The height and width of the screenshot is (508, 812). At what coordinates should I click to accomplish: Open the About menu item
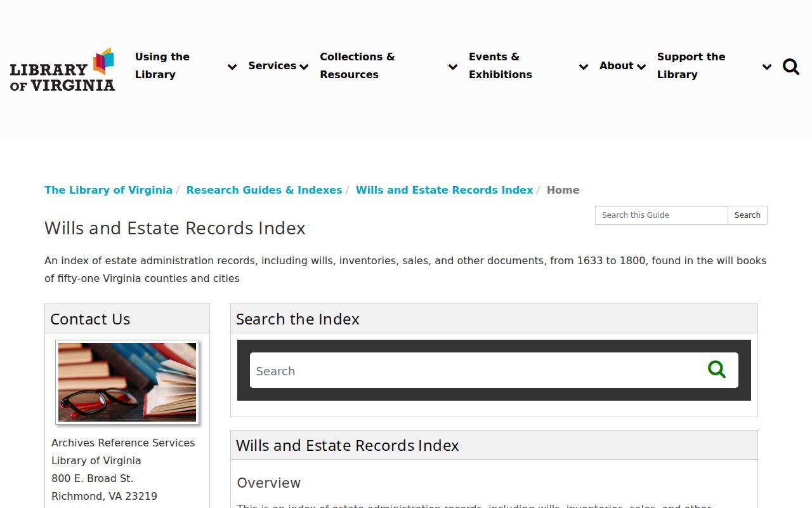click(x=617, y=65)
